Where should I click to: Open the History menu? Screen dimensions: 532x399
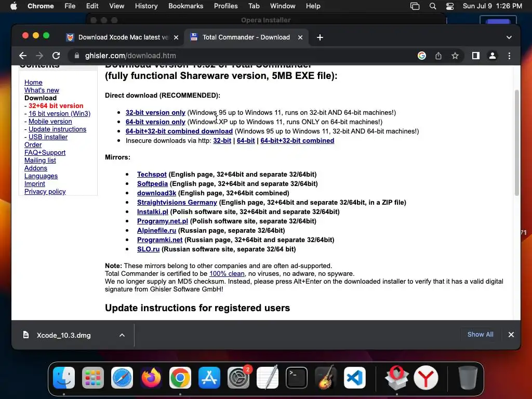tap(146, 6)
